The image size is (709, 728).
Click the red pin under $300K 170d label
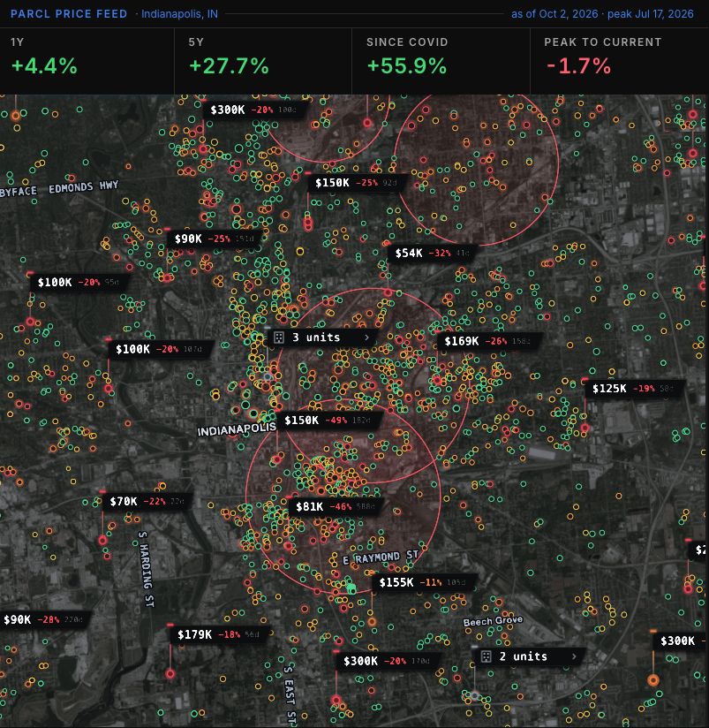click(336, 700)
